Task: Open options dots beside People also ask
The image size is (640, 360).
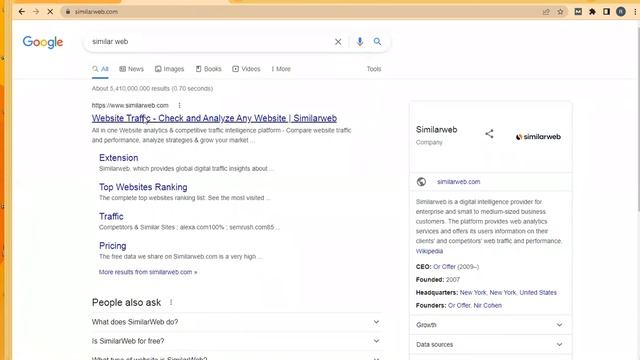Action: coord(171,302)
